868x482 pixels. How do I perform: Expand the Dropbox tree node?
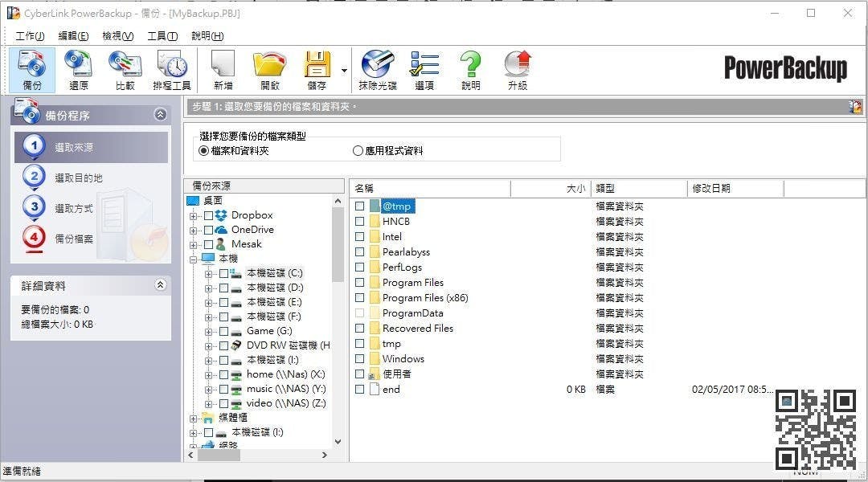(193, 216)
